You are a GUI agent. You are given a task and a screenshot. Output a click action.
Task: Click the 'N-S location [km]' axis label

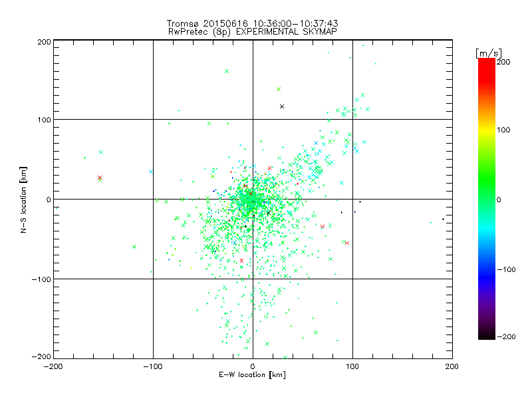point(23,199)
